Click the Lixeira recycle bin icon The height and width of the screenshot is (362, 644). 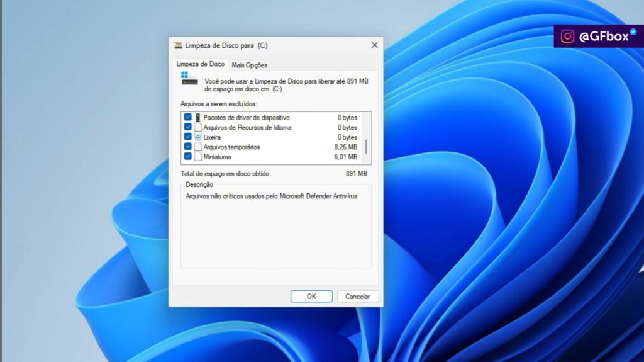coord(198,137)
